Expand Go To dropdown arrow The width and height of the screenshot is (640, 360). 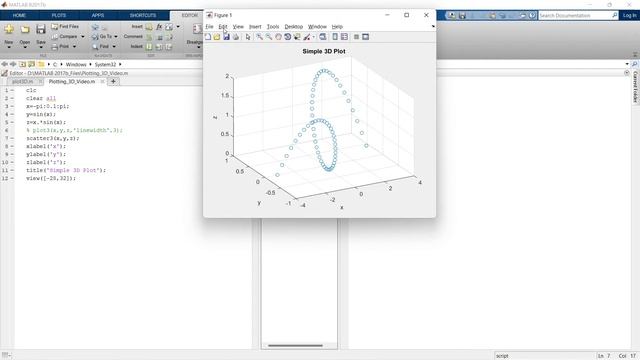(x=116, y=37)
